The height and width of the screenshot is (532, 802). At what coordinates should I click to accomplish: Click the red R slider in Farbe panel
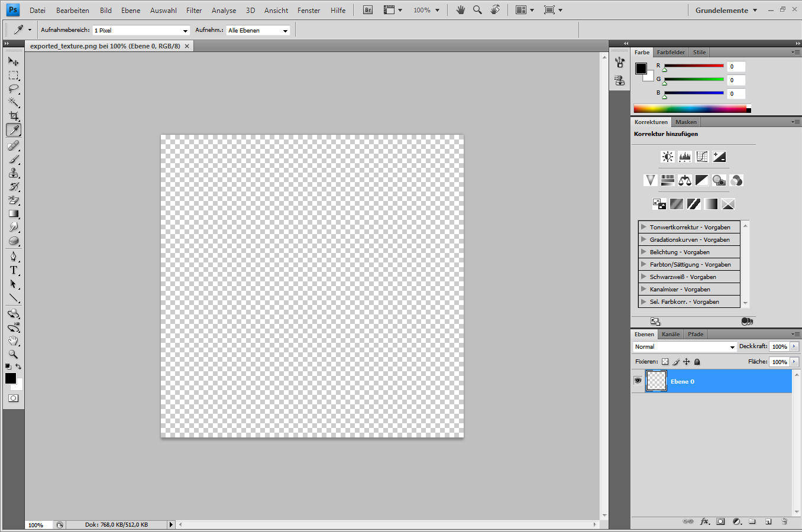(x=694, y=66)
